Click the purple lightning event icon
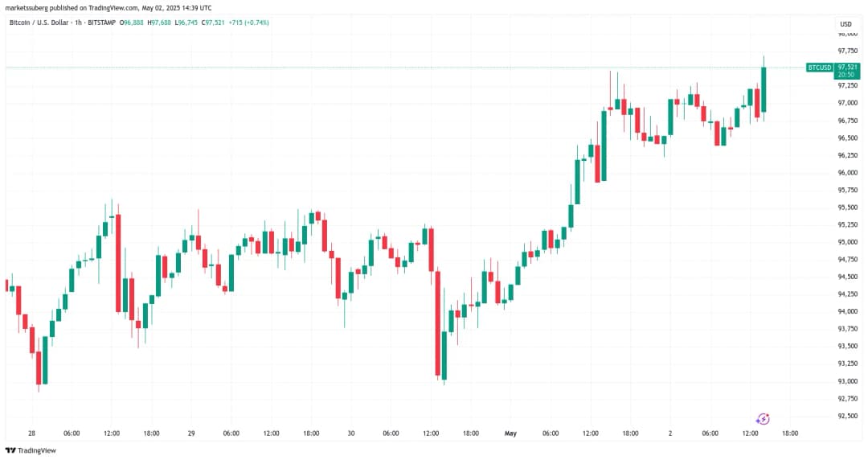The height and width of the screenshot is (460, 868). (763, 419)
